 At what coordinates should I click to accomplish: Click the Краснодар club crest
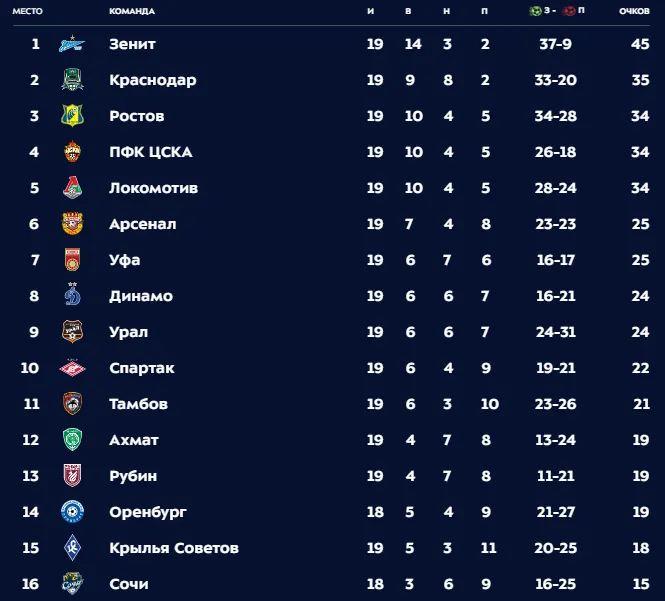point(72,79)
